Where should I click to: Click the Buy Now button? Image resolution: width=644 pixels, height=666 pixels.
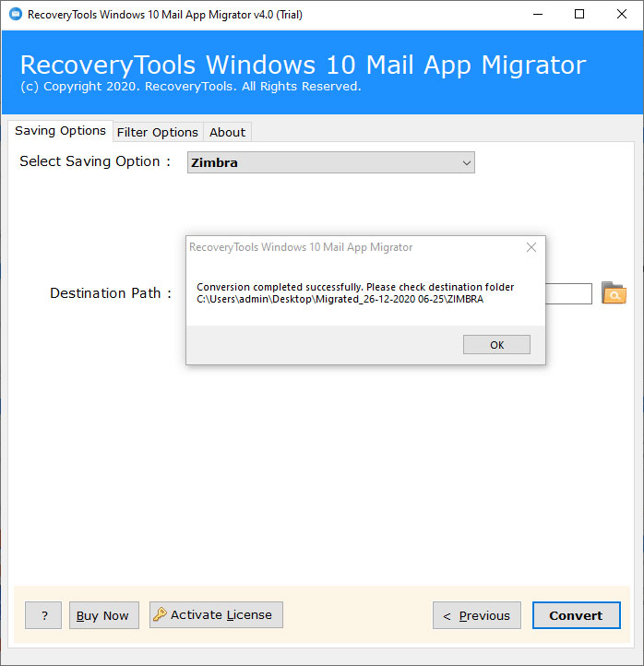click(104, 615)
